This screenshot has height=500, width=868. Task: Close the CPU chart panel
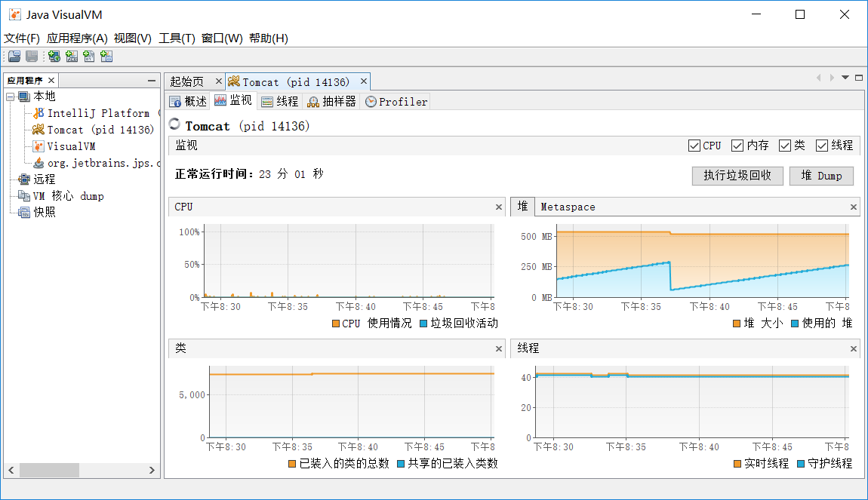pyautogui.click(x=498, y=207)
